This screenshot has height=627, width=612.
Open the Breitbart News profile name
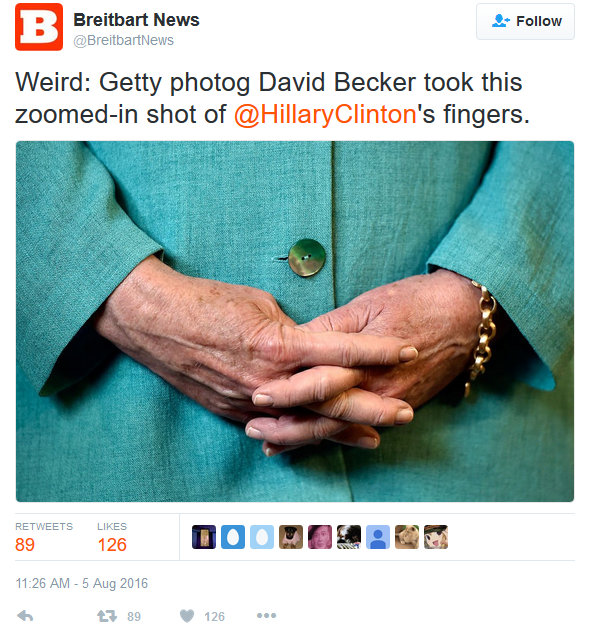point(136,20)
